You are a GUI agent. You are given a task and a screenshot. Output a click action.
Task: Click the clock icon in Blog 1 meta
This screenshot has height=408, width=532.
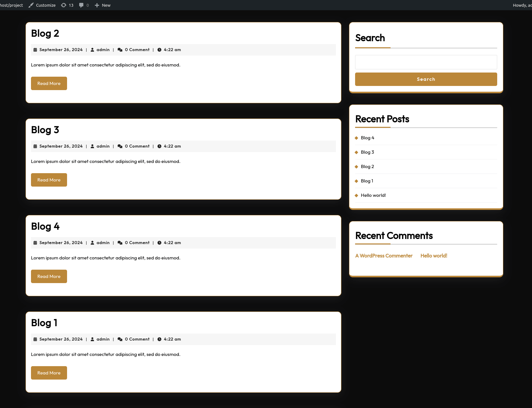pyautogui.click(x=159, y=339)
